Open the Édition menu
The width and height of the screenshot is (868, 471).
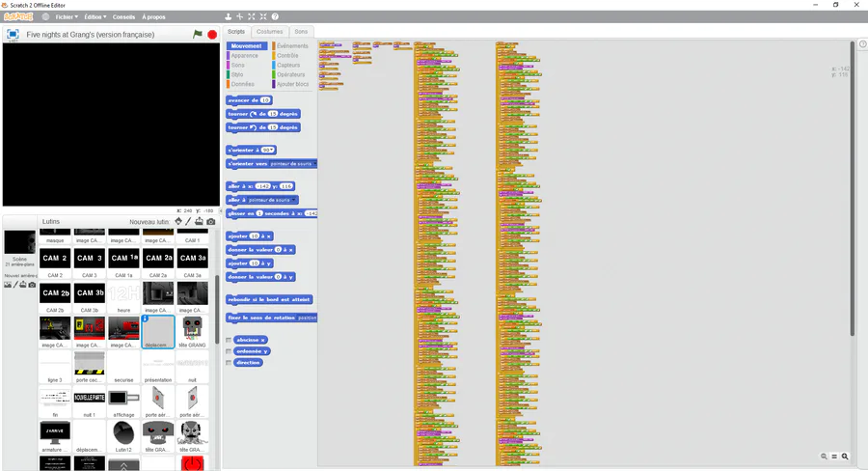coord(95,17)
